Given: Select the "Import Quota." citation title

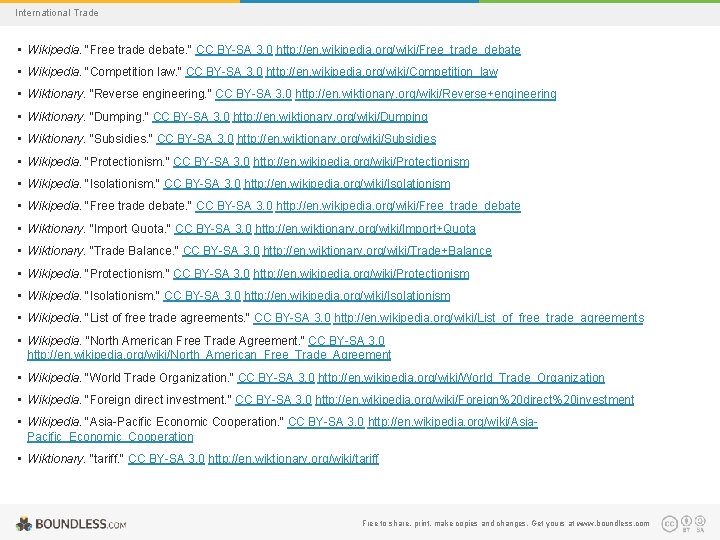Looking at the screenshot, I should (x=129, y=229).
